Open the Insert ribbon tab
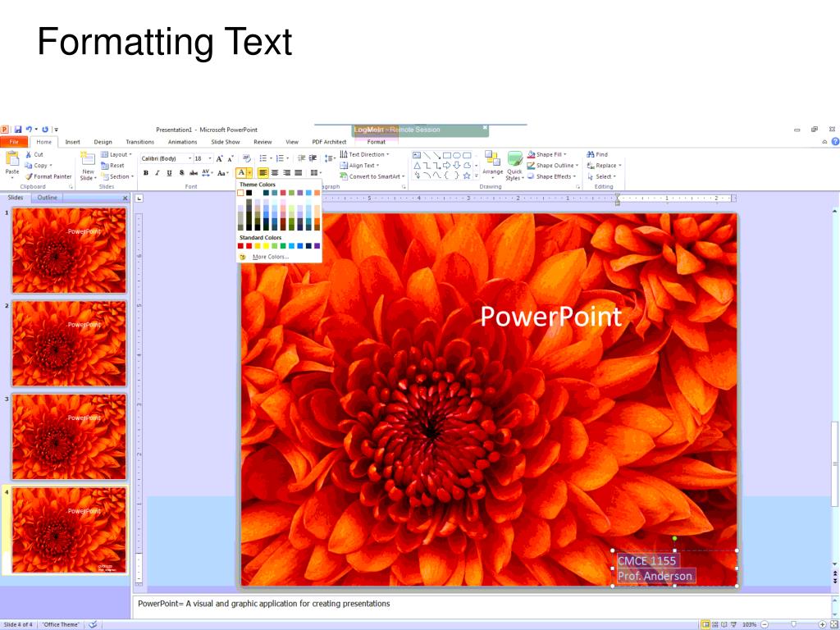 (x=72, y=142)
